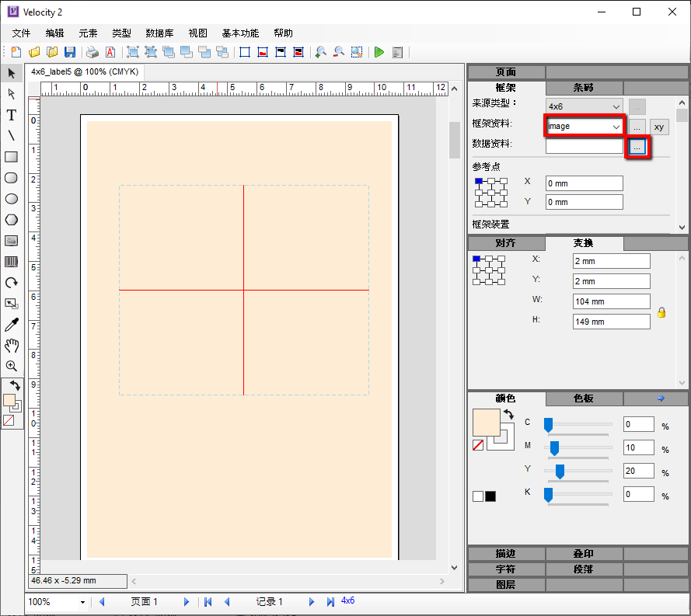The image size is (691, 616).
Task: Expand the 字符 panel
Action: pyautogui.click(x=506, y=569)
